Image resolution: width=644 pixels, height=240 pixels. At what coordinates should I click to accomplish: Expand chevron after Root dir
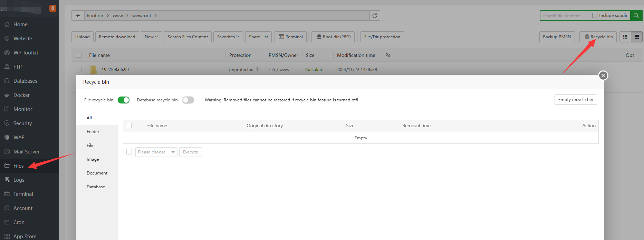(x=108, y=16)
